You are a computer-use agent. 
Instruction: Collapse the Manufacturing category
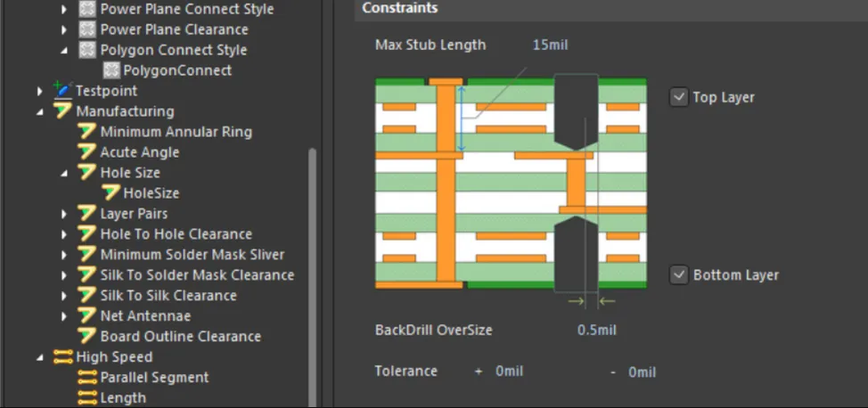40,111
